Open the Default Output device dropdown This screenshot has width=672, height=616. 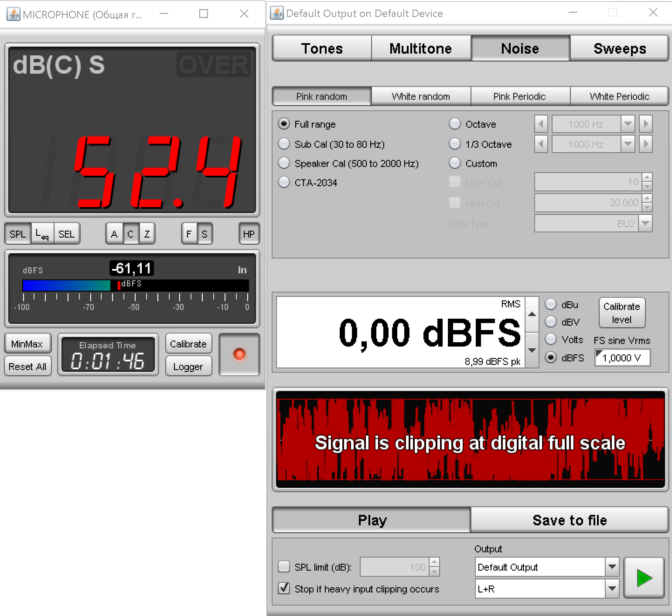pyautogui.click(x=612, y=567)
